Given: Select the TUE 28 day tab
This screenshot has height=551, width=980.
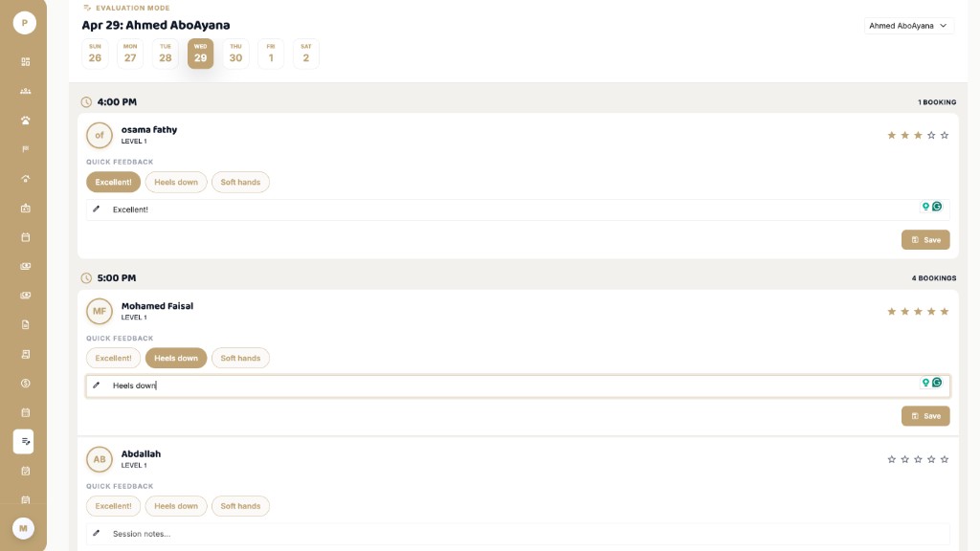Looking at the screenshot, I should (x=165, y=54).
